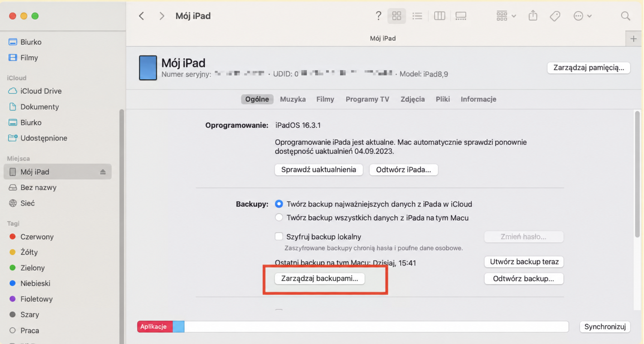The height and width of the screenshot is (344, 644).
Task: Switch to the Muzyka tab
Action: [293, 99]
